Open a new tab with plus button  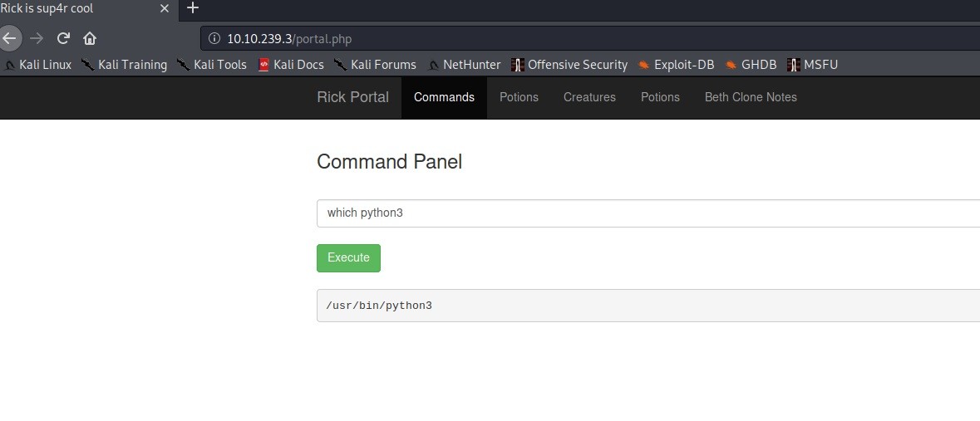[x=193, y=8]
